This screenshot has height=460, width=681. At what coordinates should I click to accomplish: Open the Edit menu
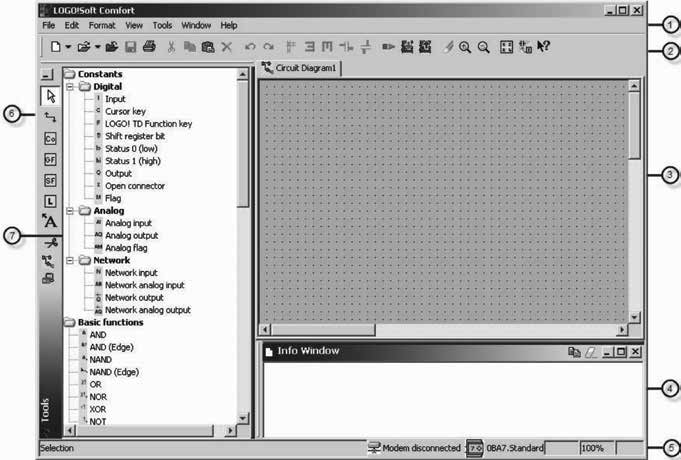pyautogui.click(x=72, y=26)
